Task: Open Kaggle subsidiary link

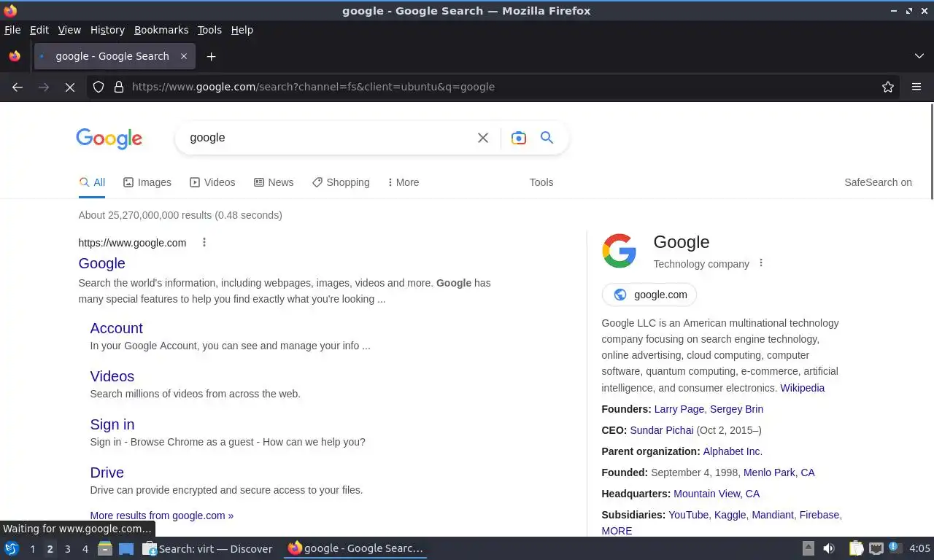Action: 730,515
